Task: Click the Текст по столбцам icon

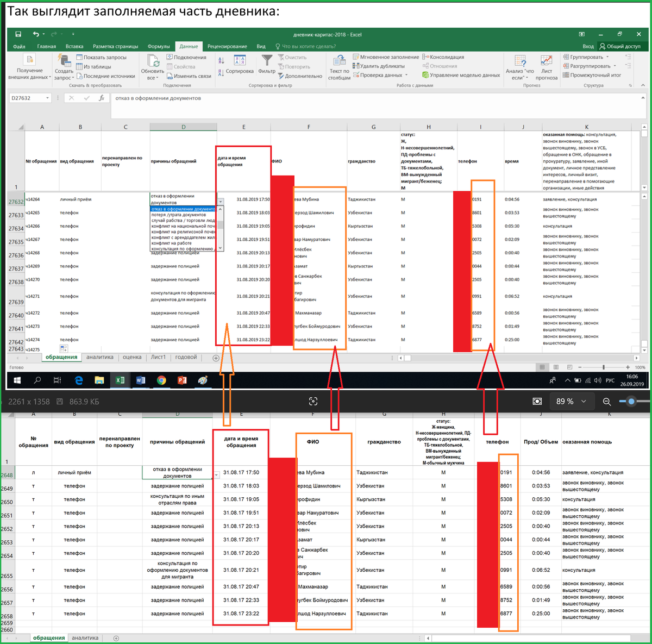Action: [x=340, y=60]
